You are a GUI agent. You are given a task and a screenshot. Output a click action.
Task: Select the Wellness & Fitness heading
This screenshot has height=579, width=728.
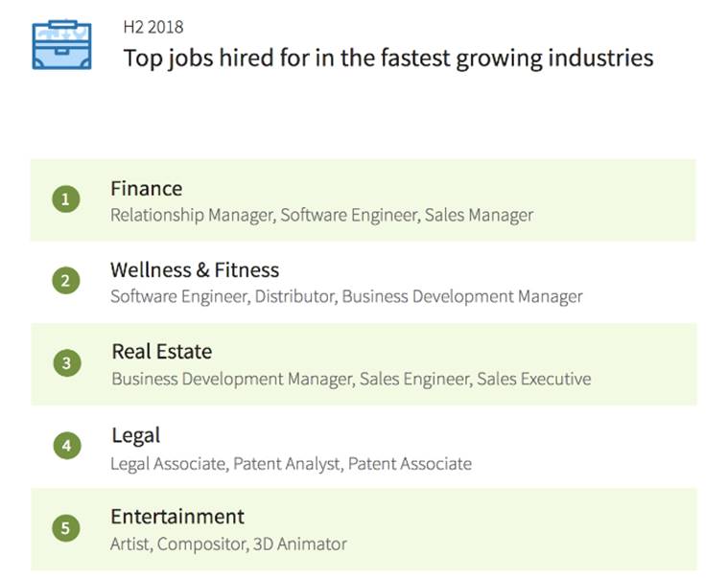coord(195,270)
